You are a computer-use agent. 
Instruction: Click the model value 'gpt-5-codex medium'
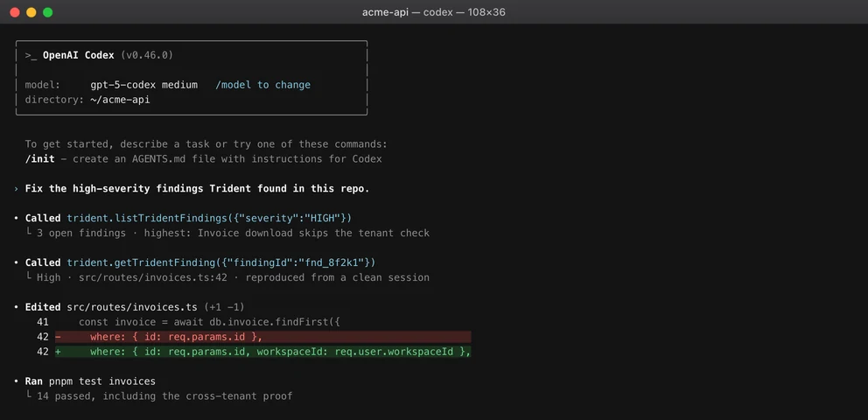click(143, 85)
